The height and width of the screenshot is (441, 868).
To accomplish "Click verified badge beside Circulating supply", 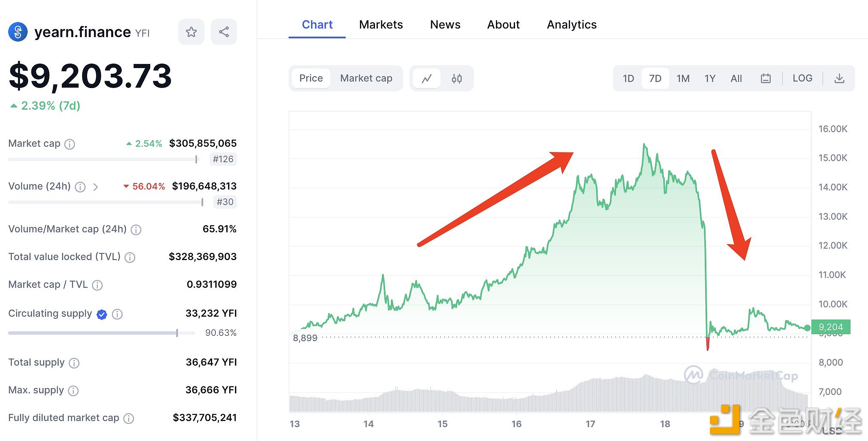I will pos(102,314).
